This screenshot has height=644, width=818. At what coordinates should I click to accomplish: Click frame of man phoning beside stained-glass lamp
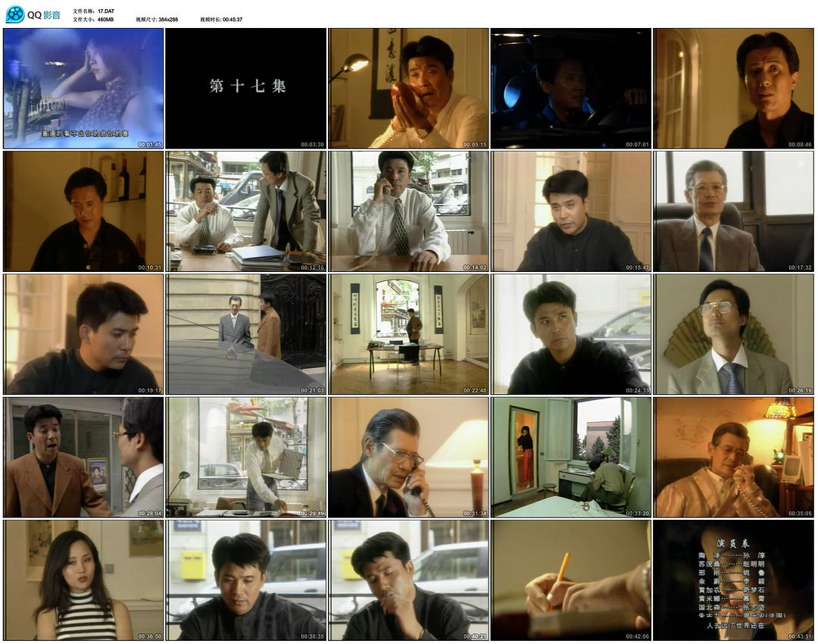(733, 457)
